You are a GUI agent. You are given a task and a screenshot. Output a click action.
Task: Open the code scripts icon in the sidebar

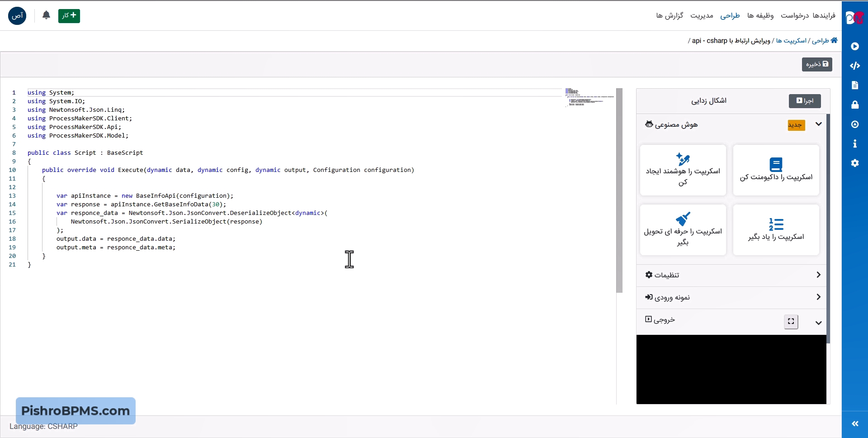854,66
